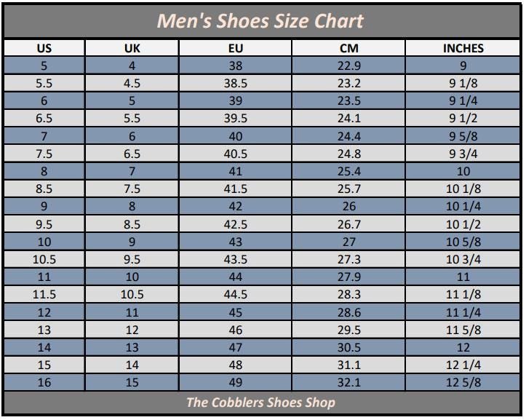Select the UK column header
526x420 pixels.
point(132,48)
